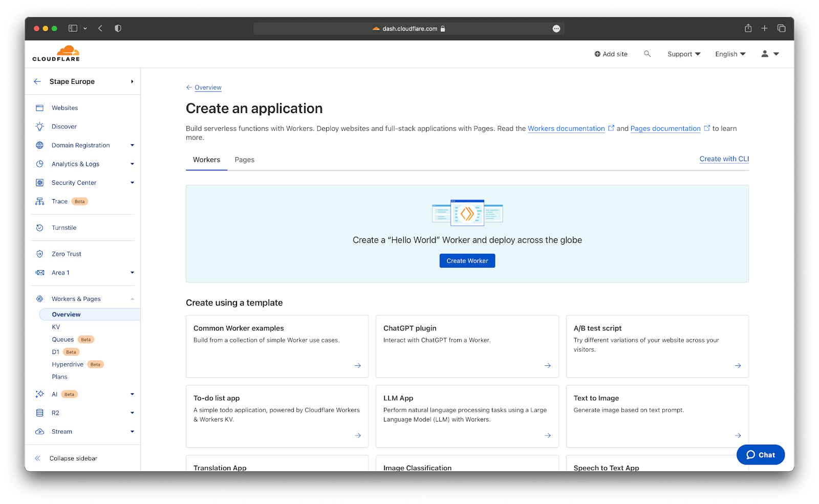The image size is (819, 504).
Task: Collapse the Workers & Pages section
Action: [x=132, y=299]
